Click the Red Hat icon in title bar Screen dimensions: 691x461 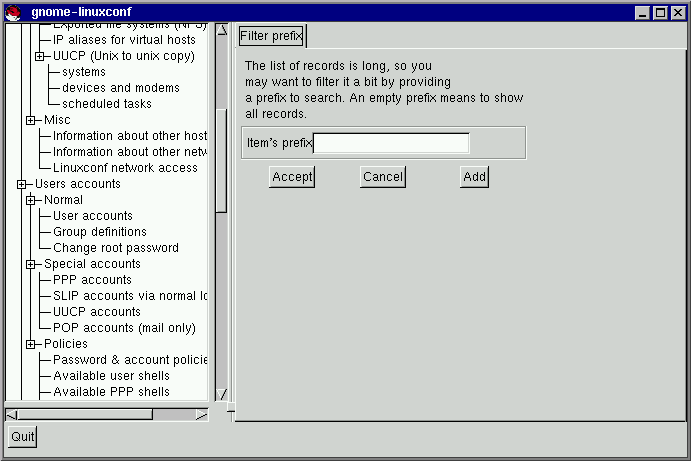(13, 12)
